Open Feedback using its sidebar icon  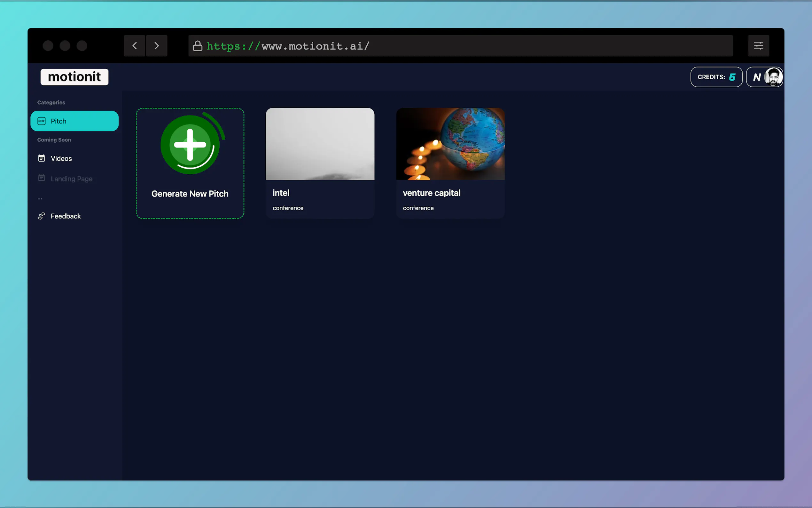(41, 216)
